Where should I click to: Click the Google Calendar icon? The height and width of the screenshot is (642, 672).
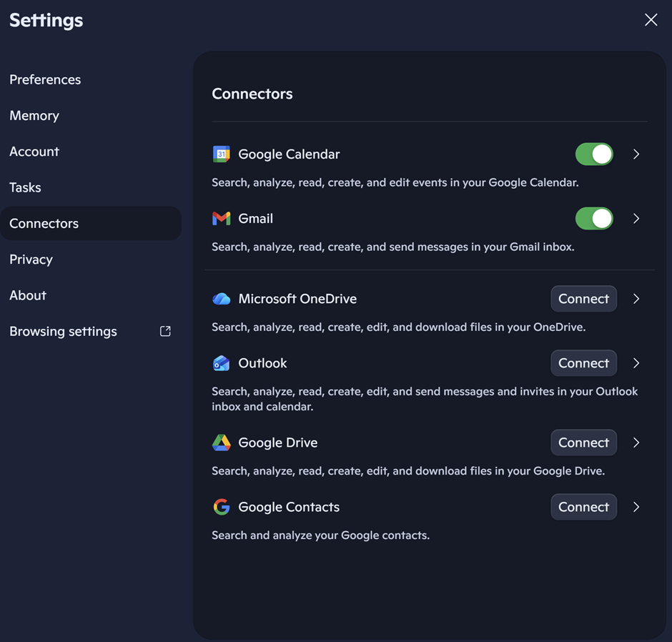(222, 154)
